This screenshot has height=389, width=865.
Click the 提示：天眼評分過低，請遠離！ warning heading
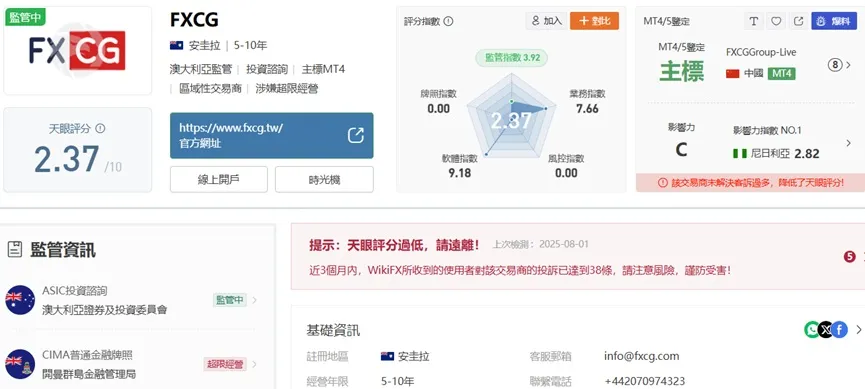coord(394,244)
